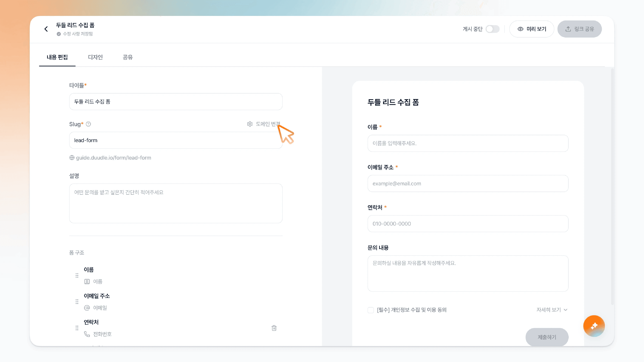Click the preview 연락처 phone input
The image size is (644, 362).
(468, 224)
